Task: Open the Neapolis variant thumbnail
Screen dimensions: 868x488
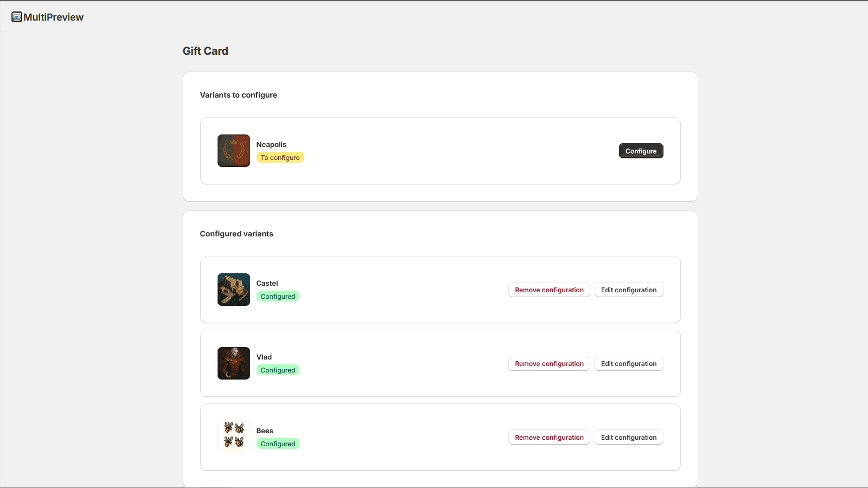Action: tap(233, 151)
